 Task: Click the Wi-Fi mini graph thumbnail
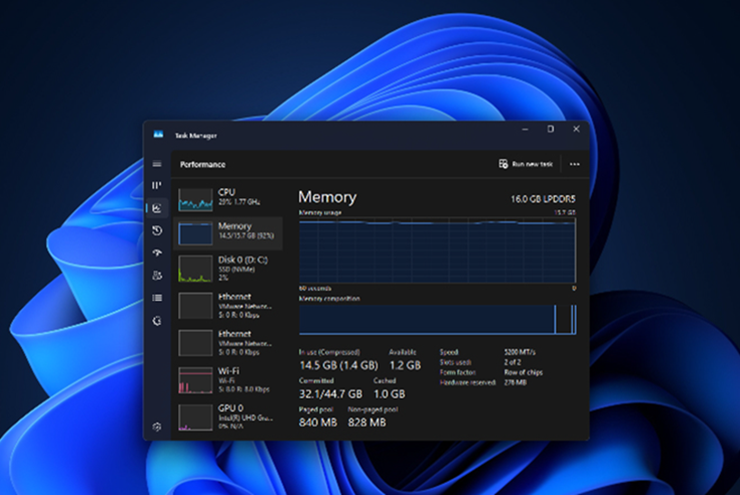point(195,380)
